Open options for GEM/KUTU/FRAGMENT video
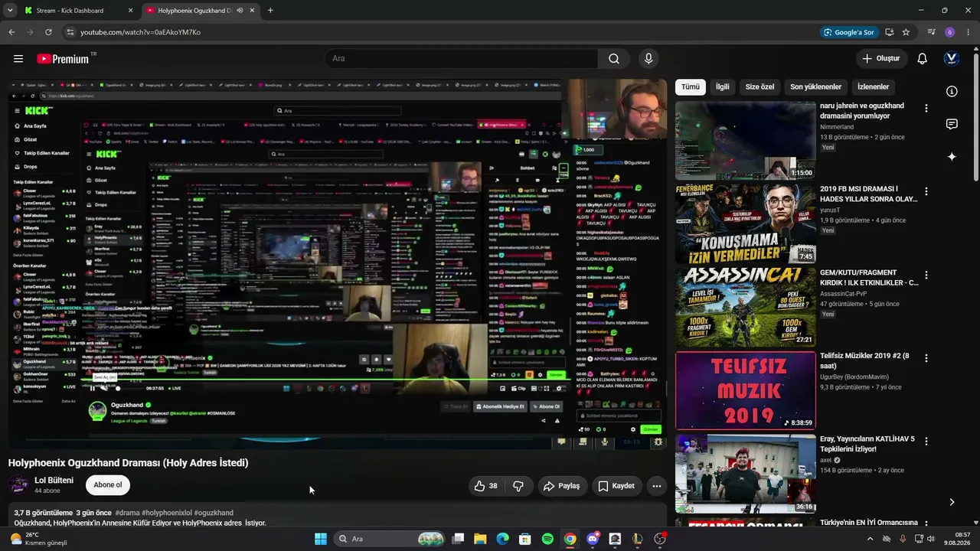This screenshot has height=551, width=980. pyautogui.click(x=926, y=275)
